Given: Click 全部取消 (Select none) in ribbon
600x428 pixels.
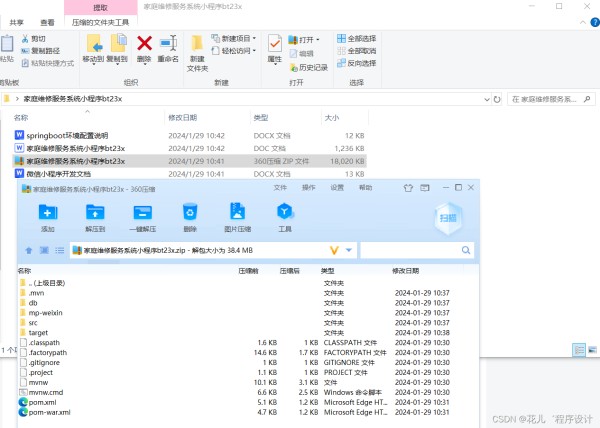Looking at the screenshot, I should click(x=357, y=51).
